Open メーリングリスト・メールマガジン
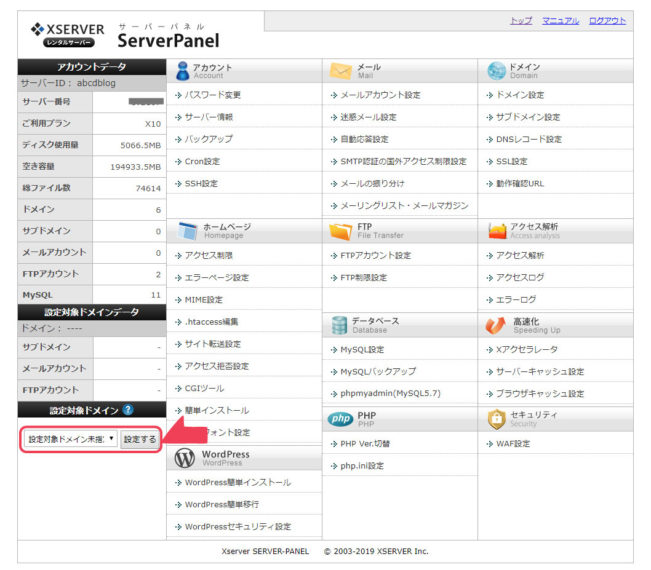 click(x=404, y=205)
